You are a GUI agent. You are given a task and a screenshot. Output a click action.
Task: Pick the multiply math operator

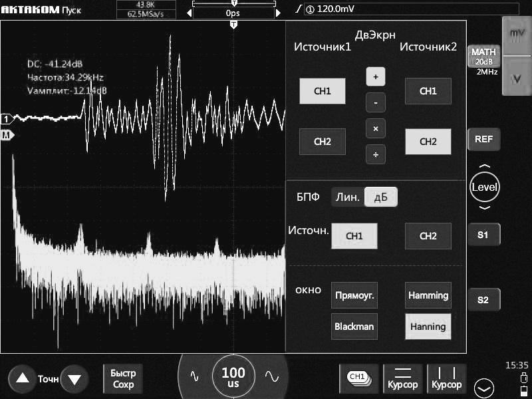pos(375,128)
